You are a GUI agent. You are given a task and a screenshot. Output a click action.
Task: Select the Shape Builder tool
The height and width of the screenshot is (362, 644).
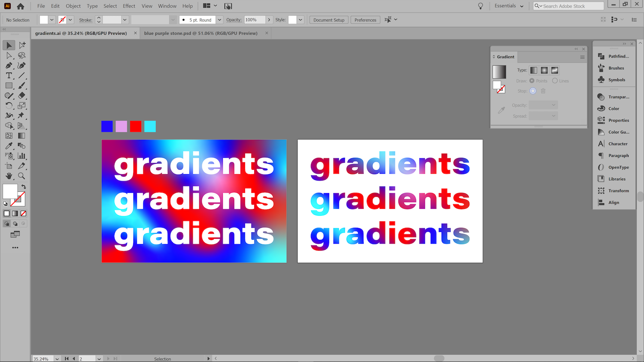coord(9,126)
